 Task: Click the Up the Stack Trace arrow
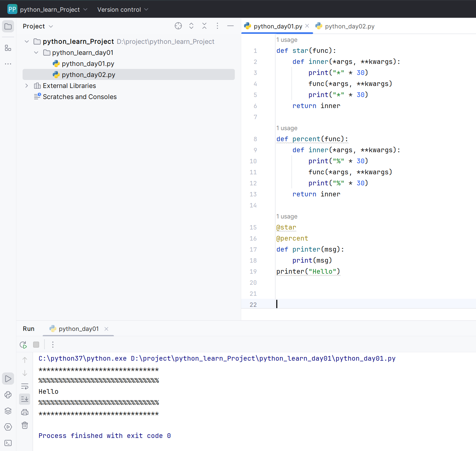pyautogui.click(x=25, y=360)
